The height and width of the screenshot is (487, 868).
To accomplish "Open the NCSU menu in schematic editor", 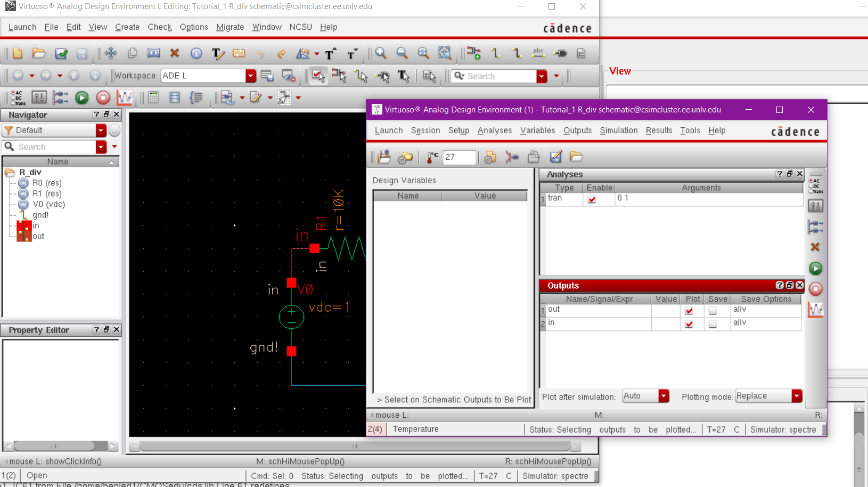I will click(300, 27).
